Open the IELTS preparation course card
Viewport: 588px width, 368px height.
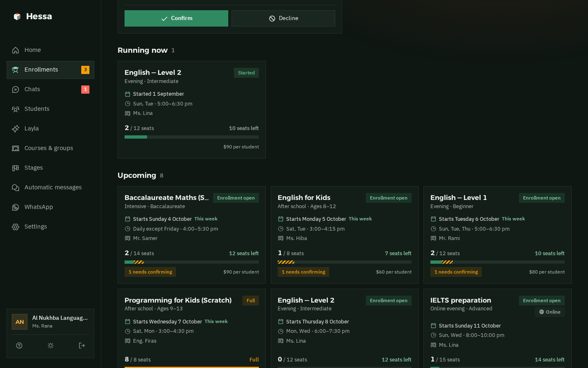[497, 328]
